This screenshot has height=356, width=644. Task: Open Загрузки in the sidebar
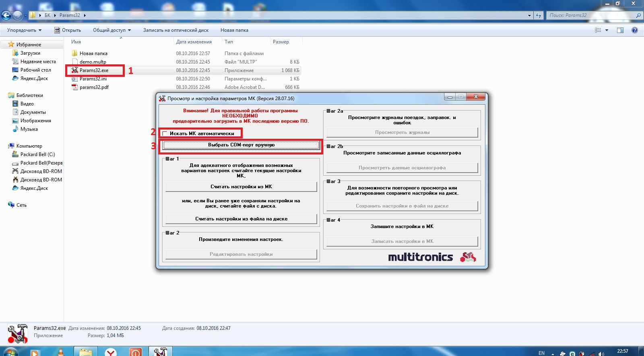(30, 53)
